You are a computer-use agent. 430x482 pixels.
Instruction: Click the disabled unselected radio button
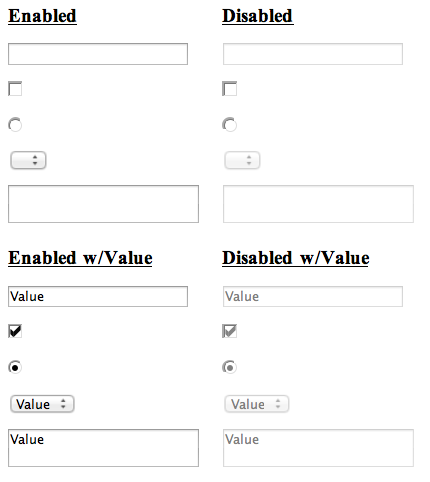230,125
